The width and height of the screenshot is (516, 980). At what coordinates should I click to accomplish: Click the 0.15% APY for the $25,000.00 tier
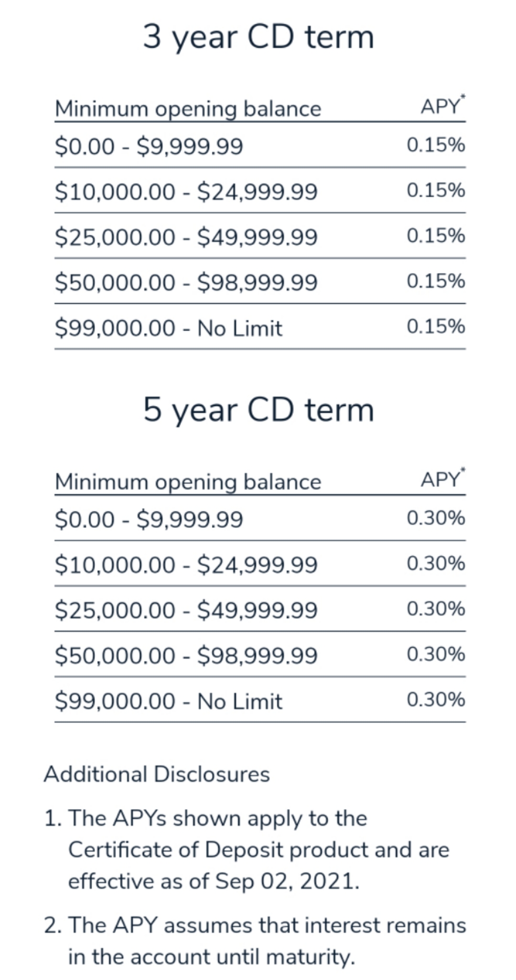[x=436, y=236]
